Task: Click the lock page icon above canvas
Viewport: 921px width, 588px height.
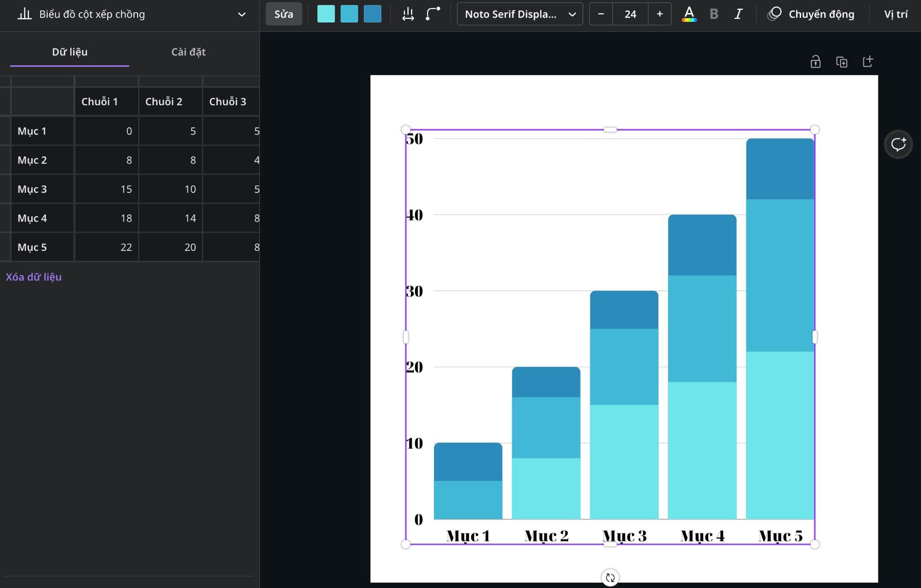Action: pos(815,62)
